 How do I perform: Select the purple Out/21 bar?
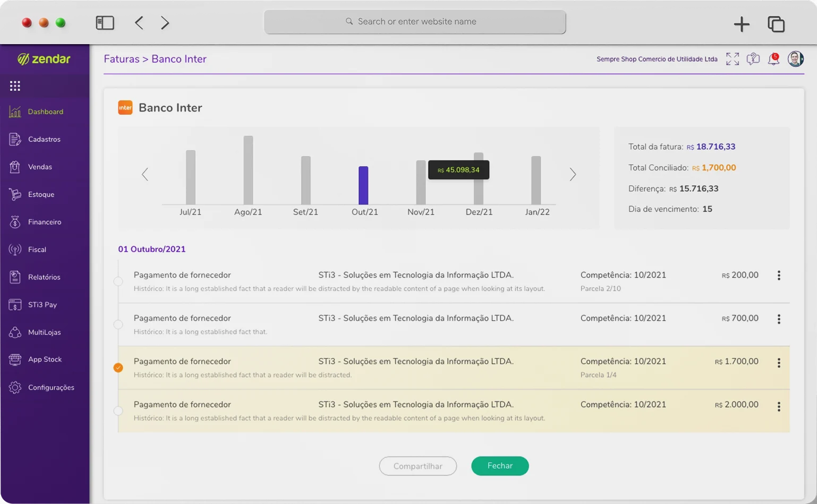tap(363, 185)
